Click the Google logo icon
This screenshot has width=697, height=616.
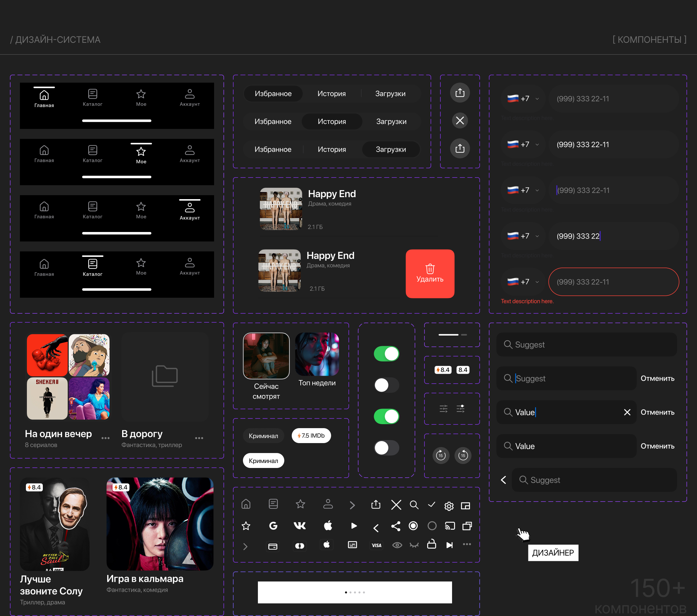[x=273, y=526]
